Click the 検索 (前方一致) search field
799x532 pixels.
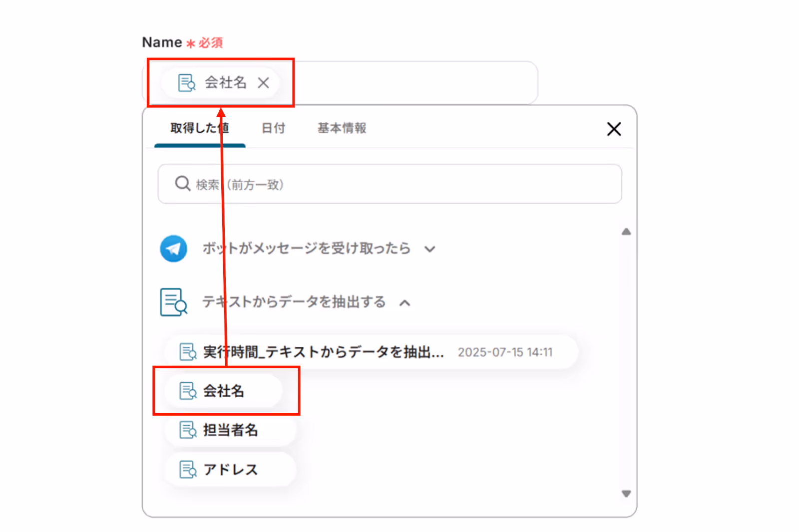(390, 184)
